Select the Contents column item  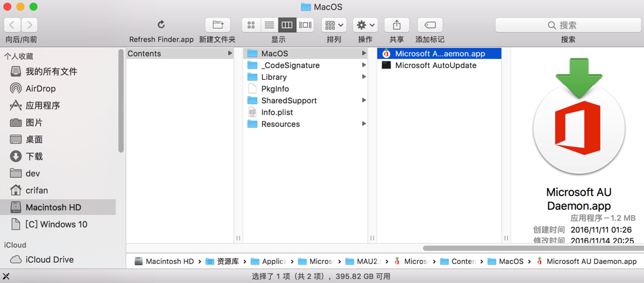point(180,54)
